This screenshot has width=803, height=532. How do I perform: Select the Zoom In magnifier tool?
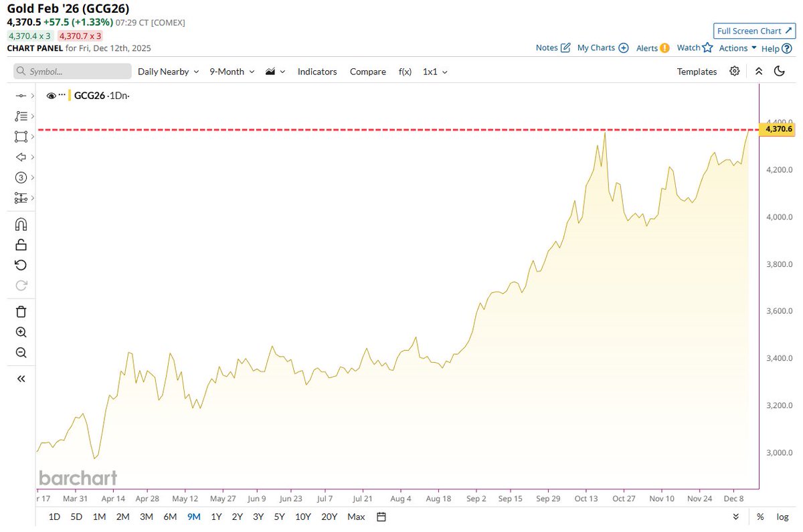coord(21,332)
